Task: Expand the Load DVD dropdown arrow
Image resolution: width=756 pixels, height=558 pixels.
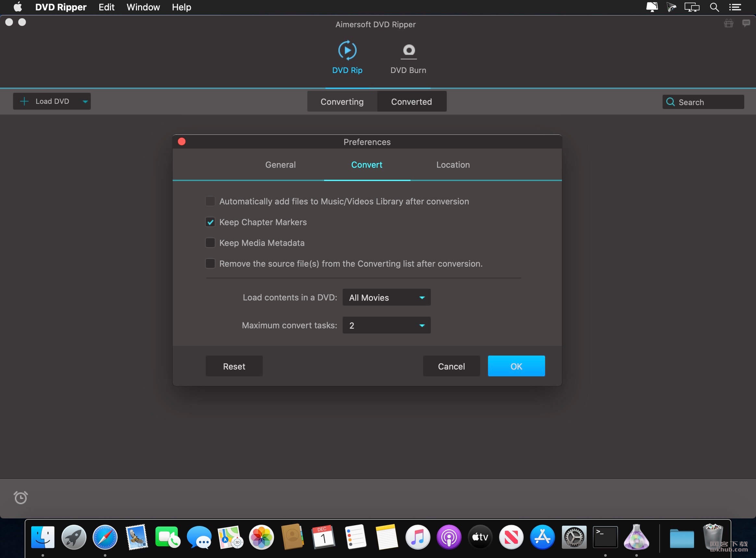Action: coord(85,102)
